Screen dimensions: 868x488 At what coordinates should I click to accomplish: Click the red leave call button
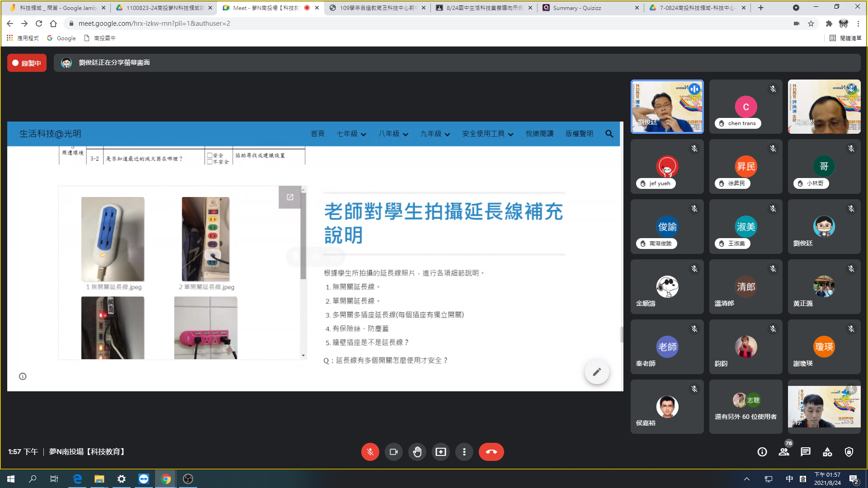point(491,452)
